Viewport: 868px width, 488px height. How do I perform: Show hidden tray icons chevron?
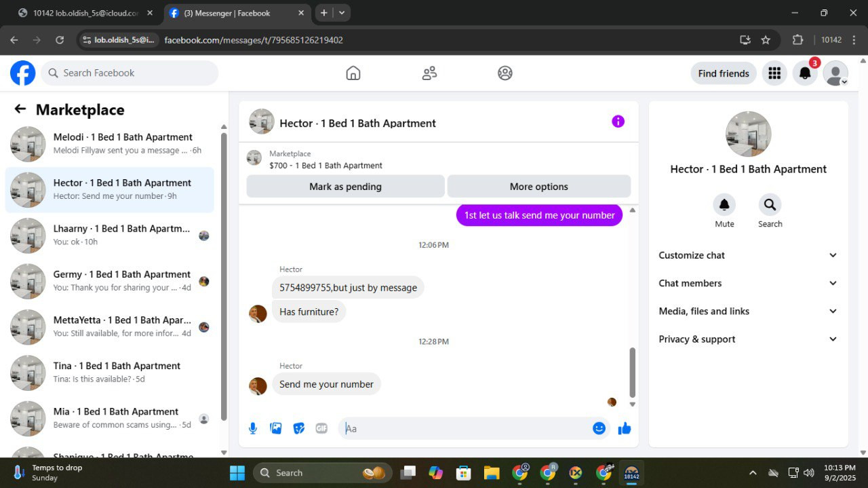click(753, 472)
